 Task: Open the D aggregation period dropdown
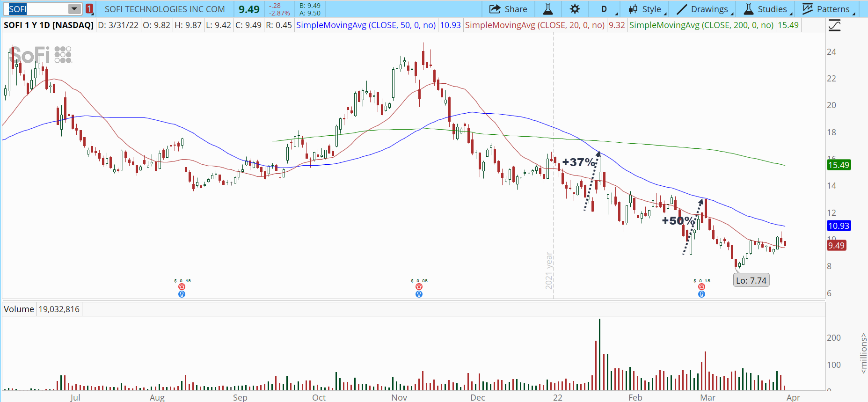[x=604, y=9]
